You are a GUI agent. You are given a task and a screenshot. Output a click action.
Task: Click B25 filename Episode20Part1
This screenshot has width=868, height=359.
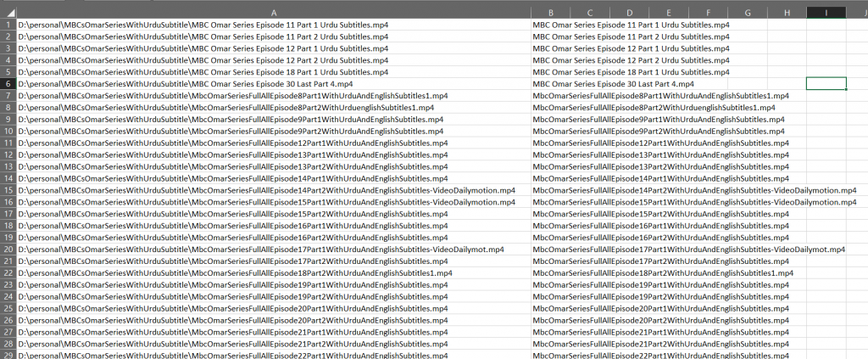(661, 308)
